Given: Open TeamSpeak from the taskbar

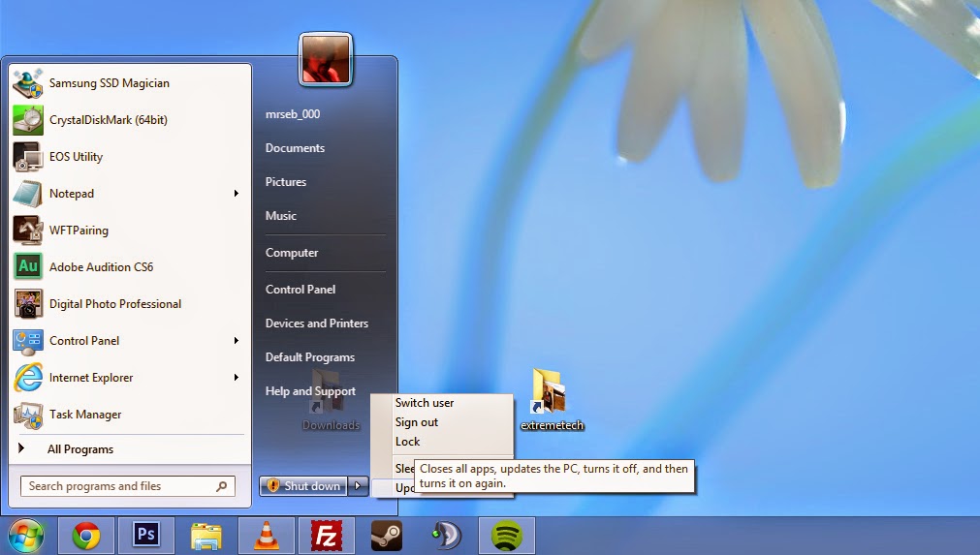Looking at the screenshot, I should (x=446, y=536).
